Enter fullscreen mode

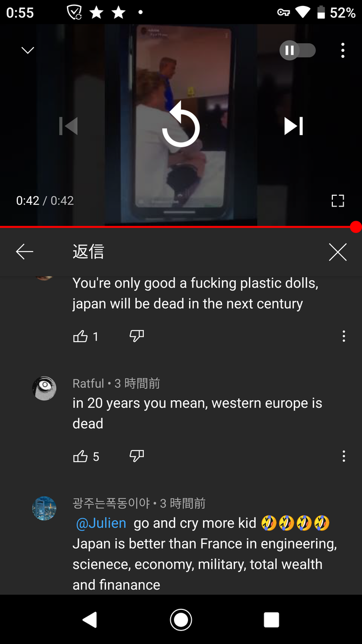click(337, 201)
